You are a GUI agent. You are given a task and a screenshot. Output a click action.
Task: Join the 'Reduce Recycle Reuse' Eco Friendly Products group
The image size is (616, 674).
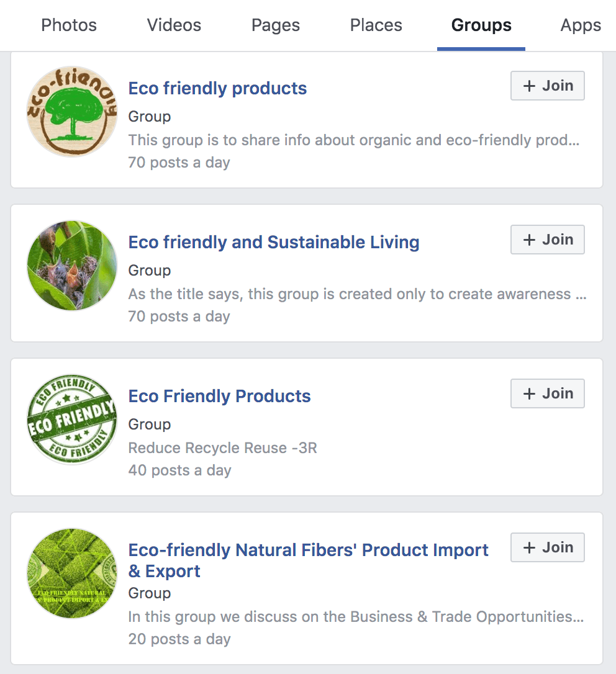click(548, 393)
